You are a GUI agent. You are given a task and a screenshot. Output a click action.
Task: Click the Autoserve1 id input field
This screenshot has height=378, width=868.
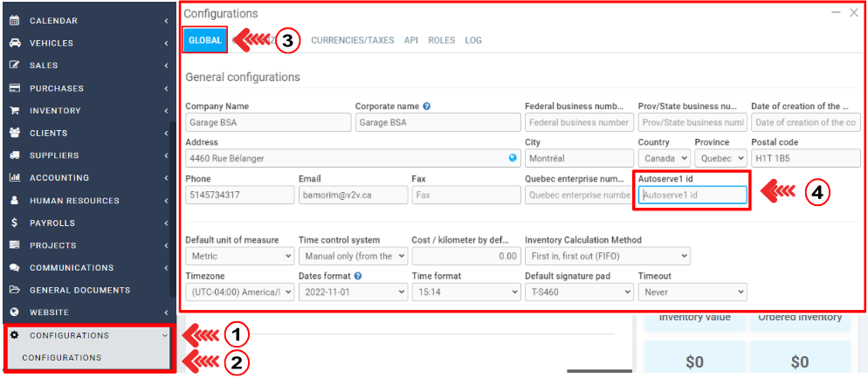point(692,196)
